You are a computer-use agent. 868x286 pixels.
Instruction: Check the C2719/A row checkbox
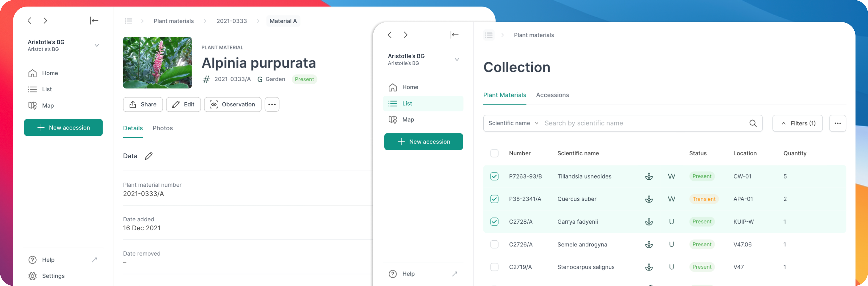(494, 267)
